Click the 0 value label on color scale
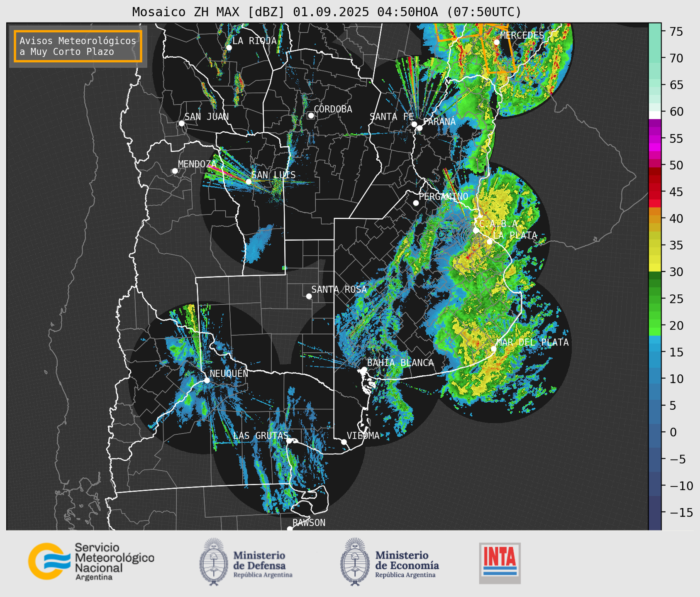 673,432
